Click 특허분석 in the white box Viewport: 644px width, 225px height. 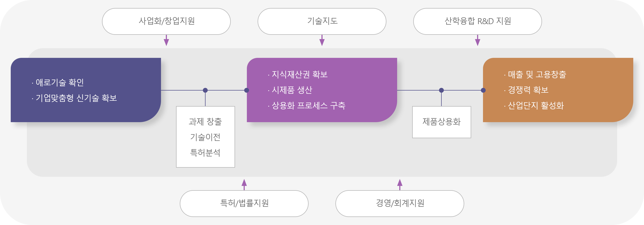pyautogui.click(x=205, y=153)
